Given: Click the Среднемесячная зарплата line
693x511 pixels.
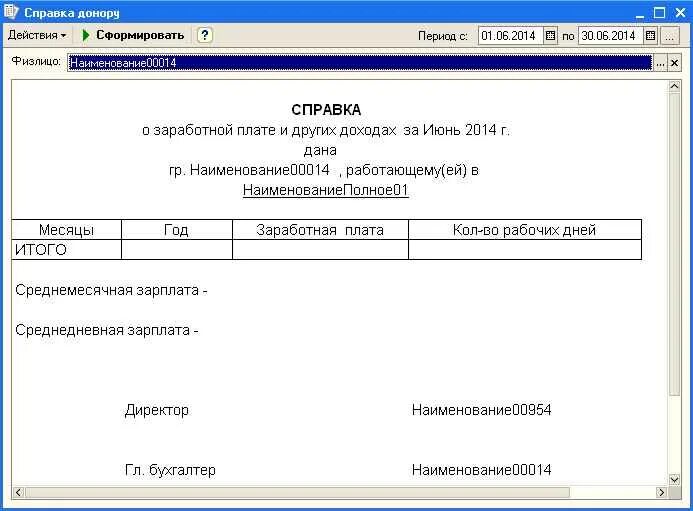Looking at the screenshot, I should 111,290.
